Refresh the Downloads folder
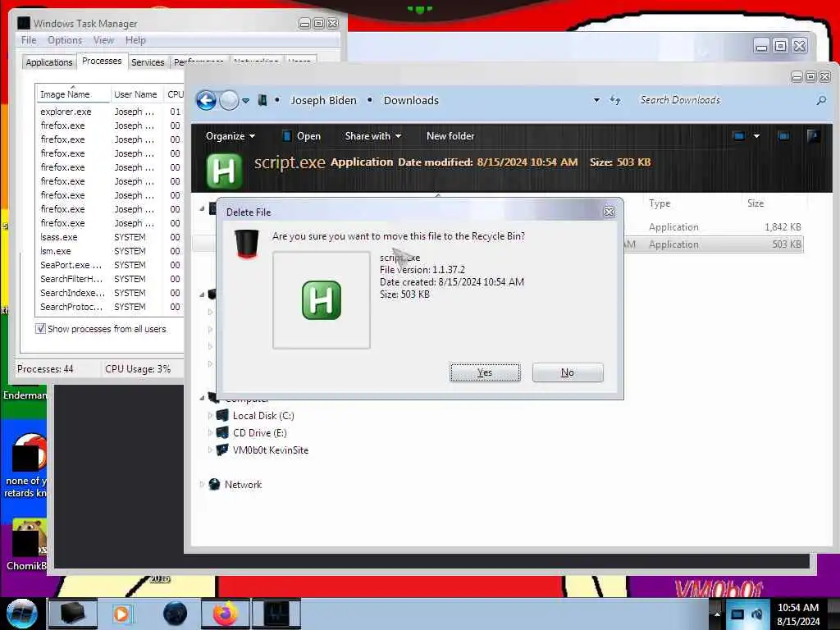Screen dimensions: 840x630 click(x=615, y=100)
